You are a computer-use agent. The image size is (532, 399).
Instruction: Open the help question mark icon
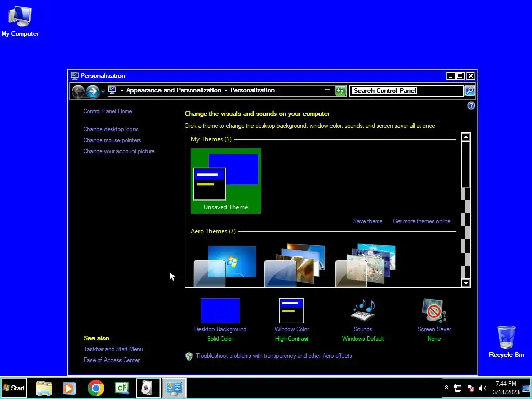click(x=471, y=105)
